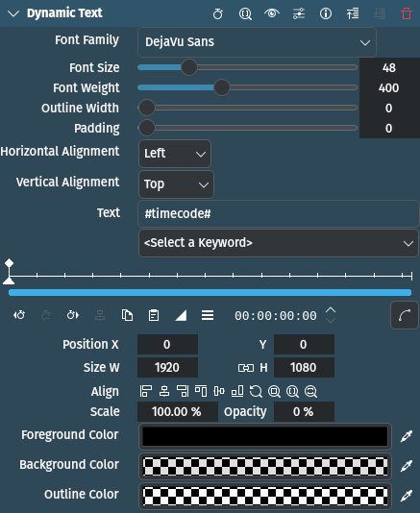Open the keyframe options hamburger menu
Viewport: 420px width, 513px height.
coord(208,315)
